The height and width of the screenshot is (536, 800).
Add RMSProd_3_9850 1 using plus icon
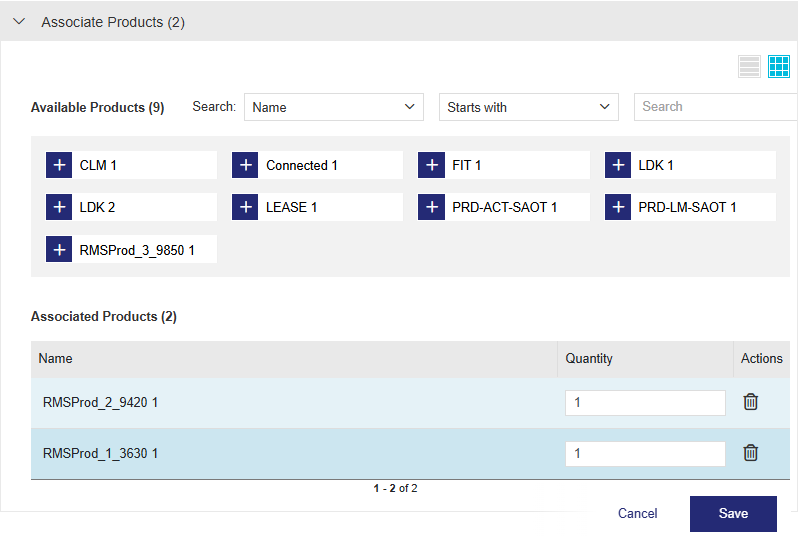click(x=59, y=249)
